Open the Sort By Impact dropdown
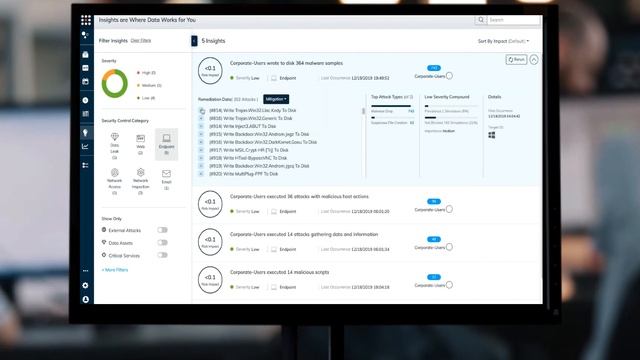This screenshot has height=360, width=640. point(503,41)
